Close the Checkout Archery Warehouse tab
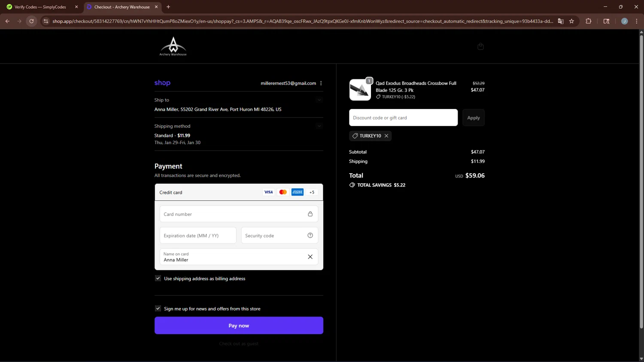Viewport: 644px width, 362px height. tap(156, 7)
